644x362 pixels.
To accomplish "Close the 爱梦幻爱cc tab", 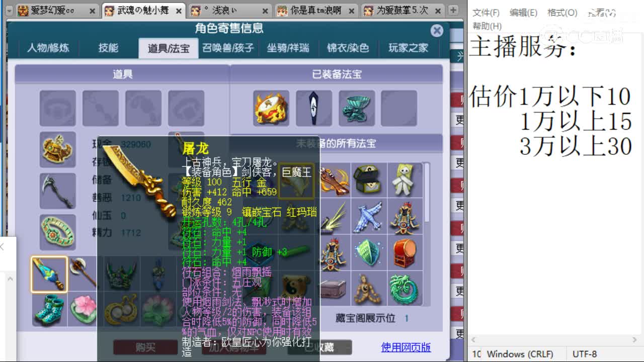I will (93, 11).
